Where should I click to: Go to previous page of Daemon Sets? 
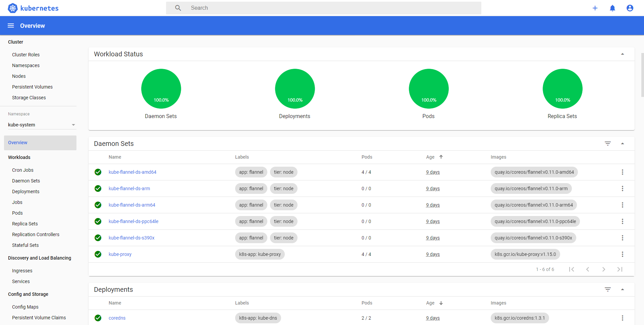pos(588,269)
